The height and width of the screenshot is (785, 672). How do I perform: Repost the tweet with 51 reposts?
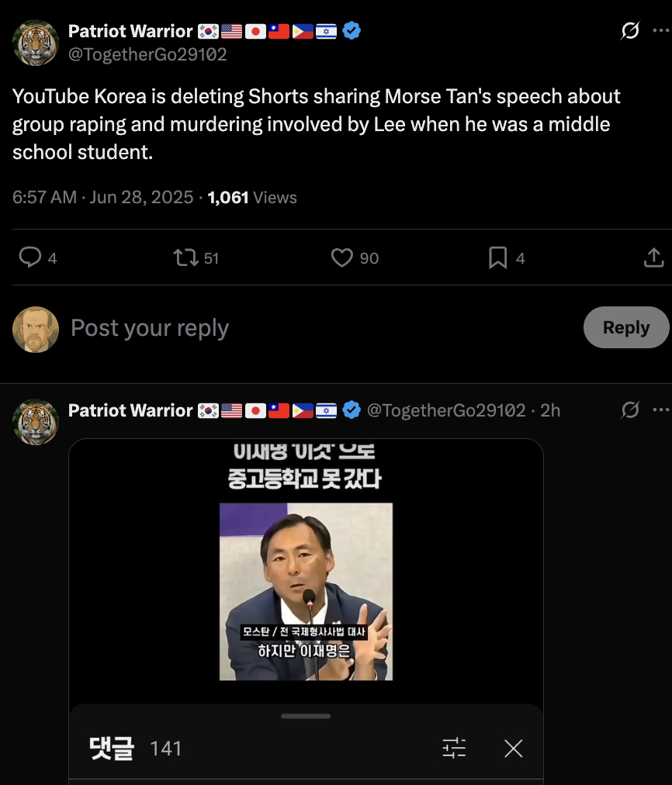click(185, 258)
